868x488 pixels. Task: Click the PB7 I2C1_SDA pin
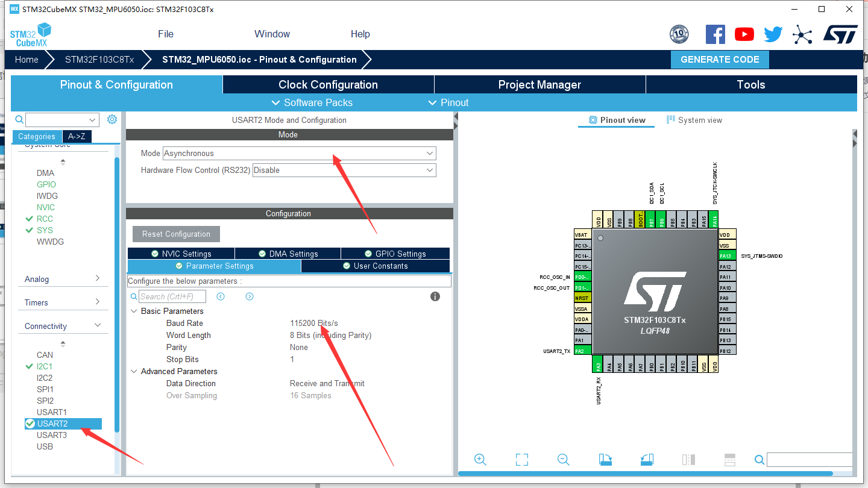click(651, 219)
